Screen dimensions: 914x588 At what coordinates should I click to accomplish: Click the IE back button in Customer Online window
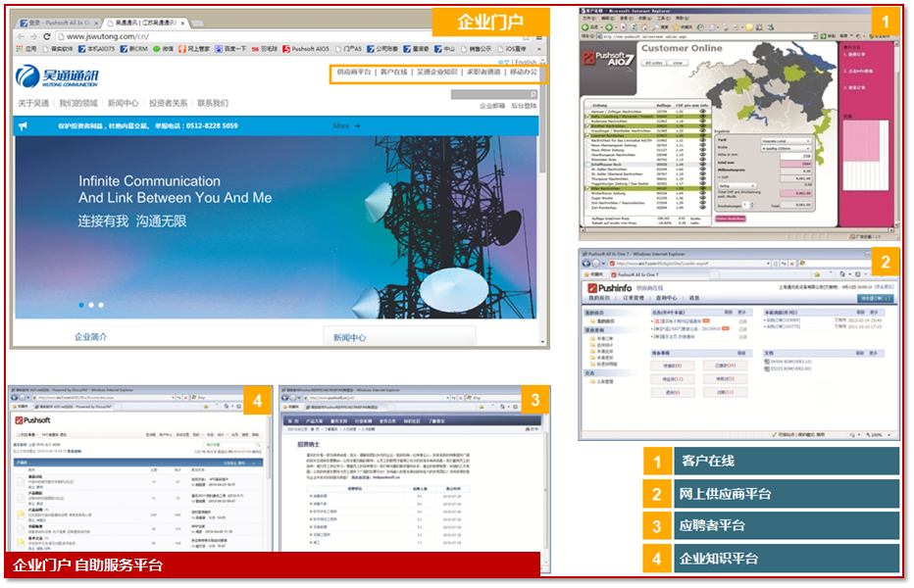click(585, 27)
